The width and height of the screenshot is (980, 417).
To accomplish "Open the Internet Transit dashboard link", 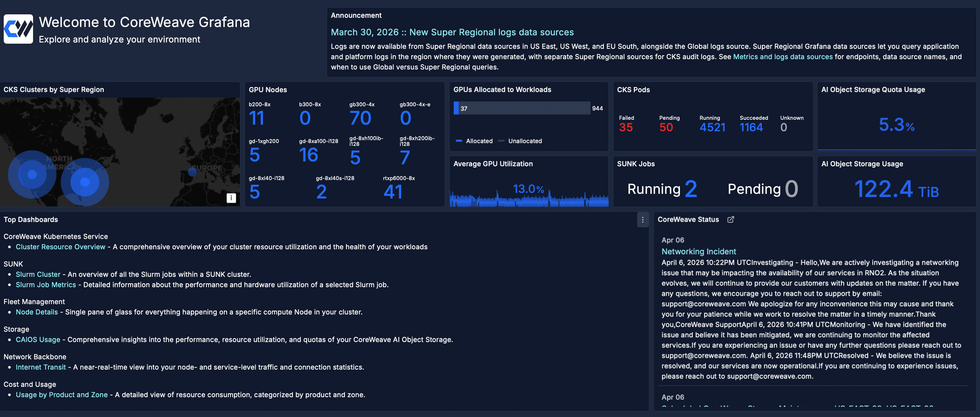I will tap(41, 367).
